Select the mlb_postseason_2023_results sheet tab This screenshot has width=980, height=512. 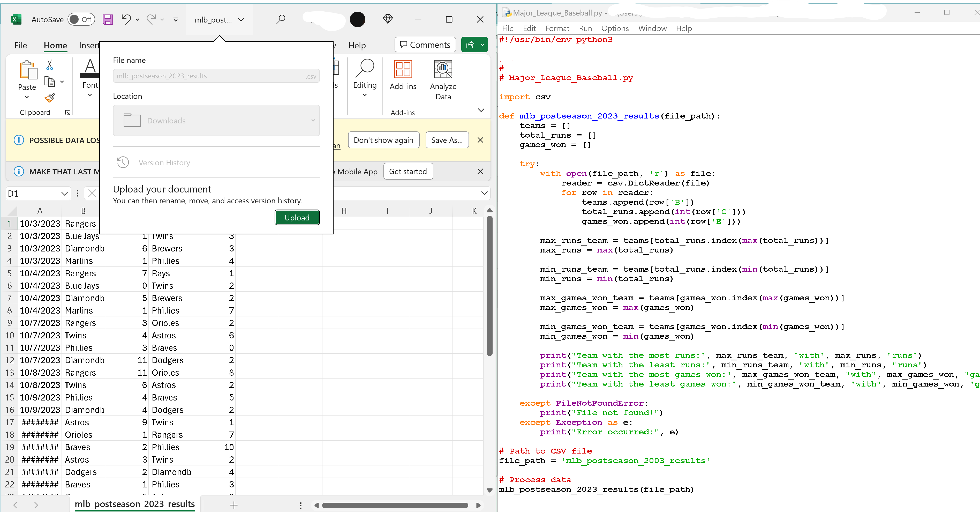(135, 504)
